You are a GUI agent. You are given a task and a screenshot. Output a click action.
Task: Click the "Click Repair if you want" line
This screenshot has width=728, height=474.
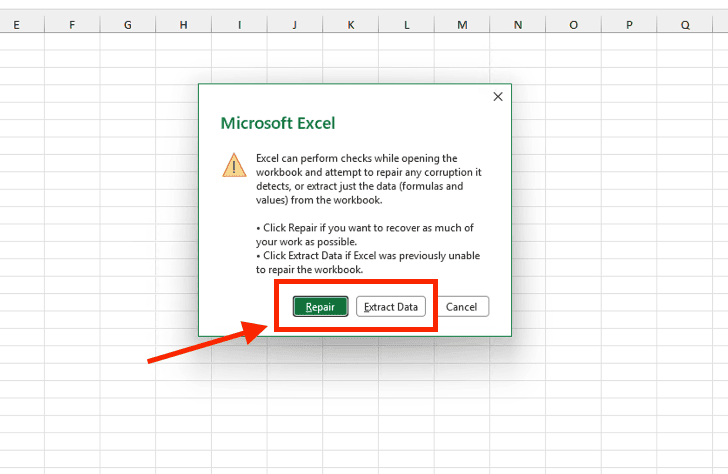(365, 228)
